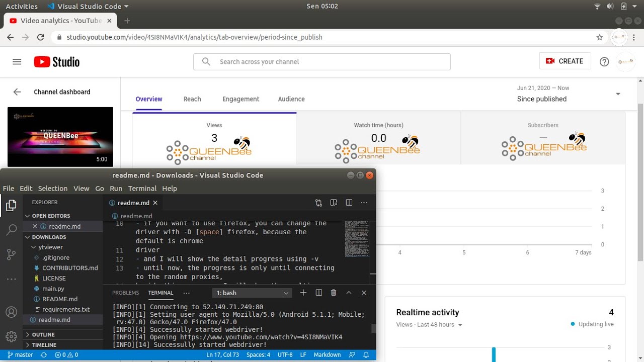Open notifications bell in VS Code status bar
The width and height of the screenshot is (644, 362).
click(x=367, y=354)
